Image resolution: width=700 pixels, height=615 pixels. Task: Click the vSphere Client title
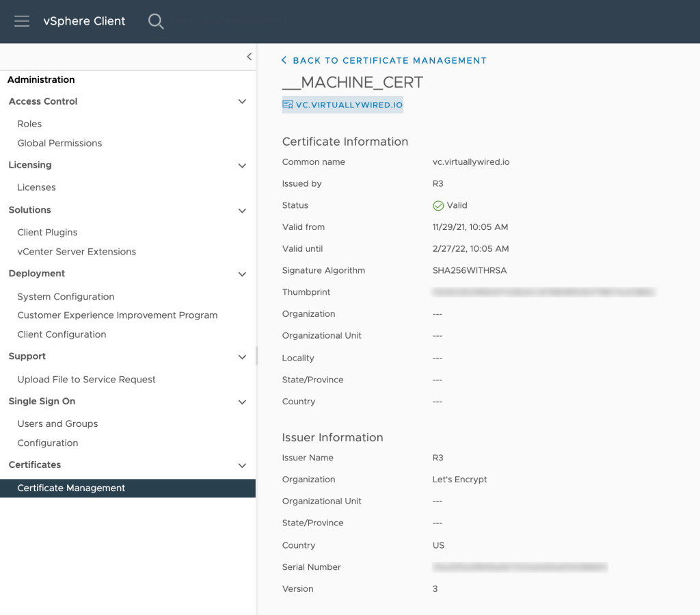tap(84, 21)
